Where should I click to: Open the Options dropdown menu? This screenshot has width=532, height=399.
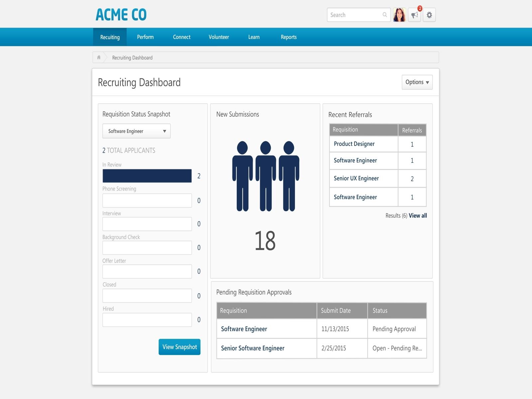pyautogui.click(x=417, y=82)
